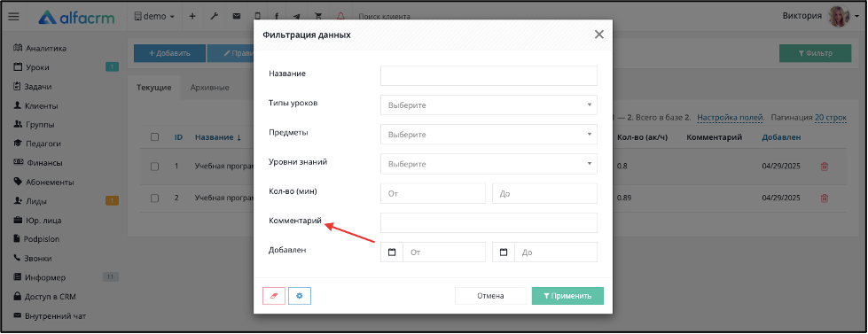Toggle the select-all checkbox in the table header
The height and width of the screenshot is (334, 868).
click(x=155, y=137)
